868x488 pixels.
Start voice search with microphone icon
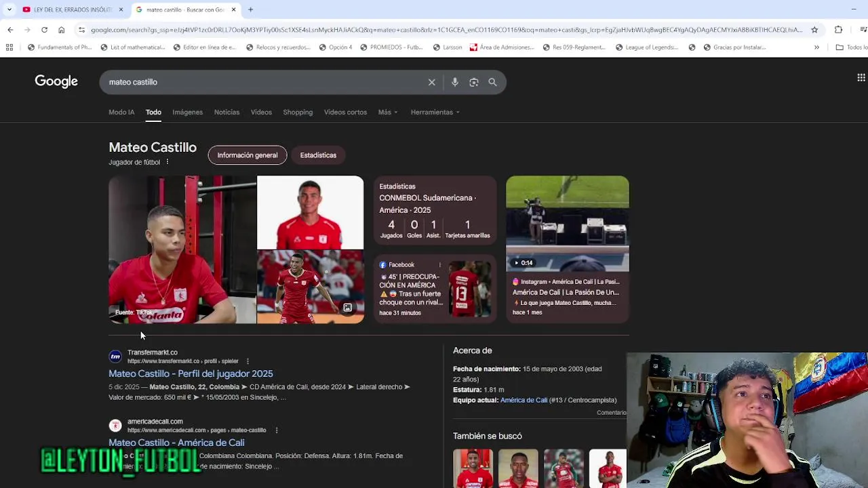click(x=455, y=82)
